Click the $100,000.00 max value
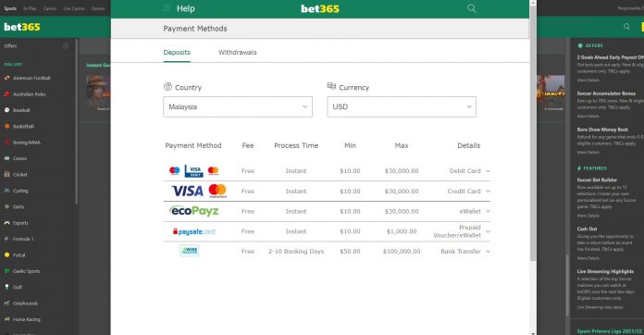Image resolution: width=644 pixels, height=335 pixels. (x=402, y=252)
